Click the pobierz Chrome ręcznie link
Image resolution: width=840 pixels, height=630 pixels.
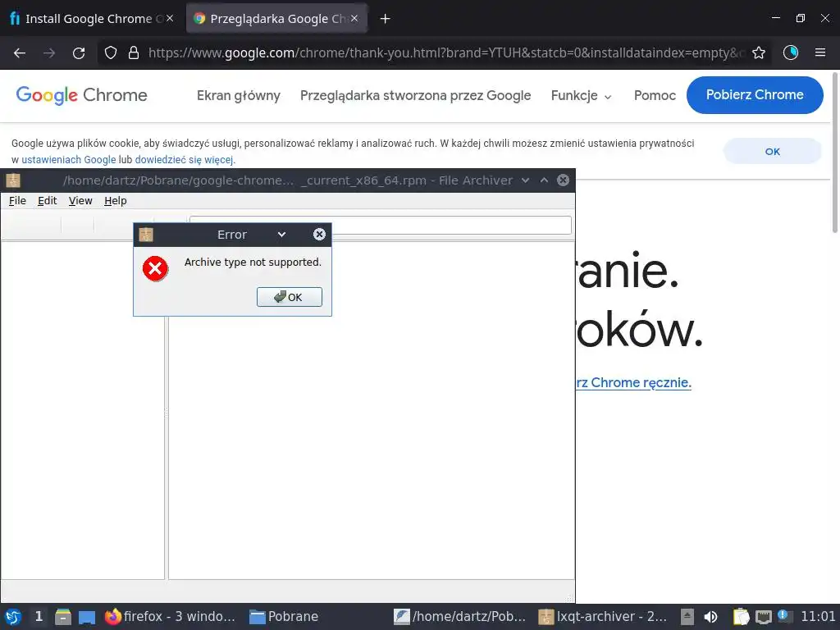point(633,382)
